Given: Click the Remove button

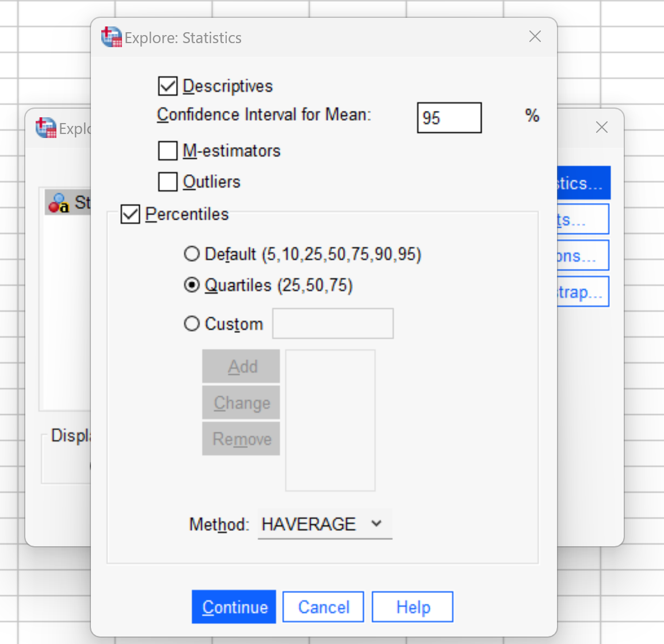Looking at the screenshot, I should pos(241,438).
